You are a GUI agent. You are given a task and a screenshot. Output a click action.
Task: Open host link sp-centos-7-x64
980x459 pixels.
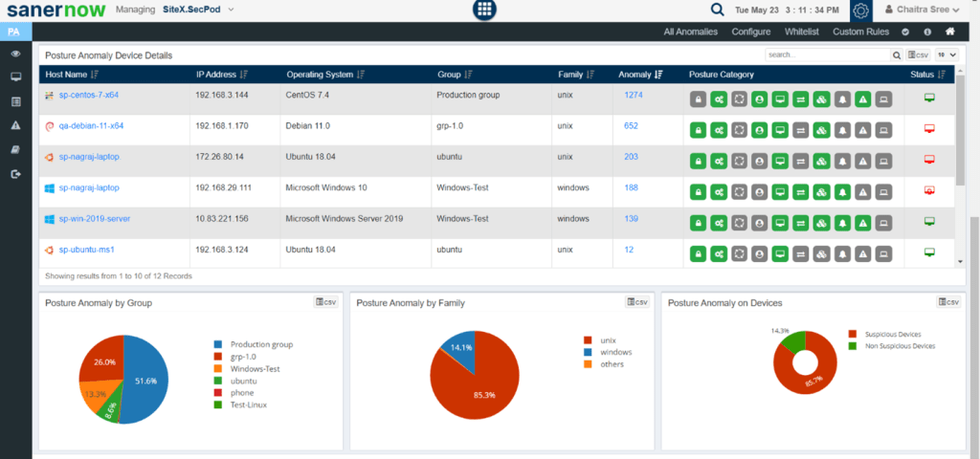point(88,96)
